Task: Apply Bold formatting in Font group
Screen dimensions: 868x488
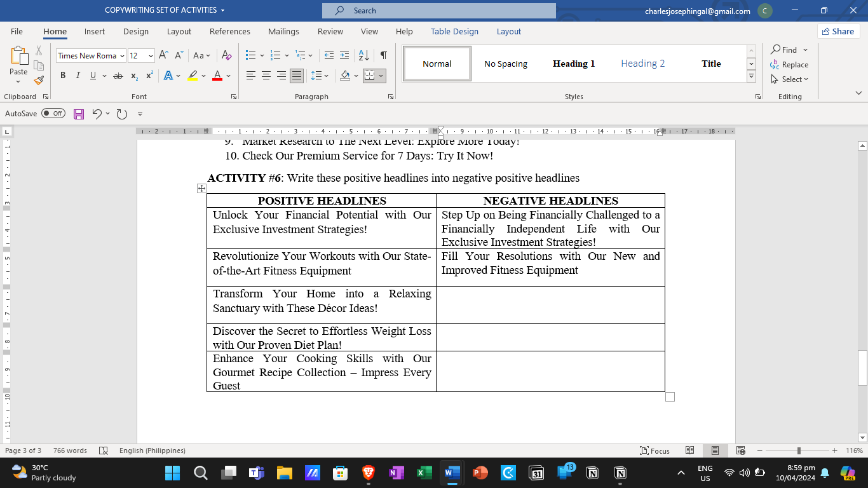Action: [63, 76]
